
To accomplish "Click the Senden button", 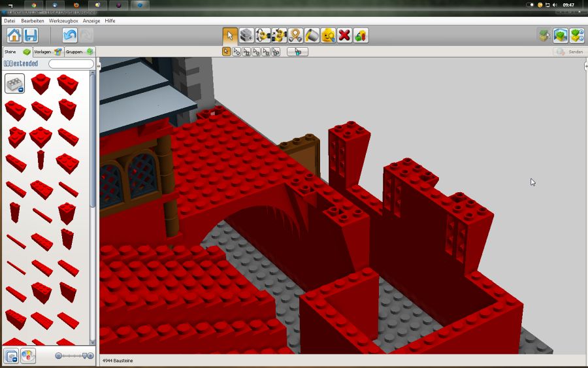I will (x=570, y=52).
